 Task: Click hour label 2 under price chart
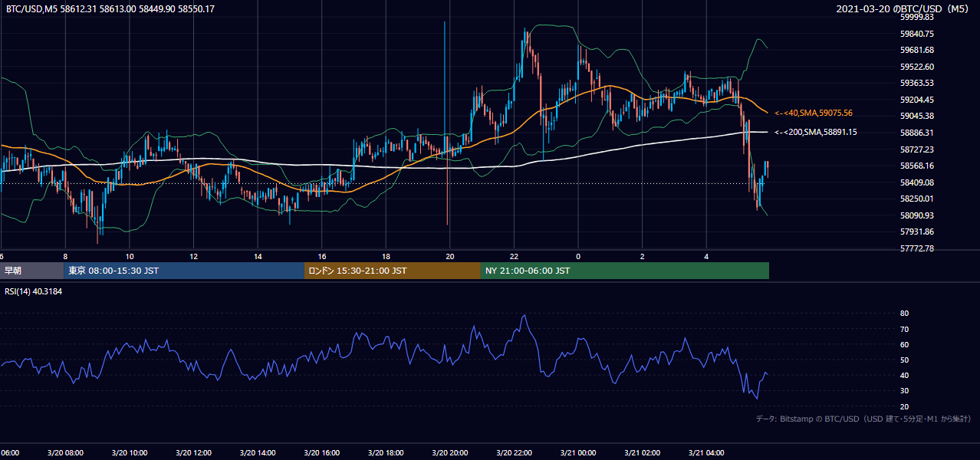[643, 257]
